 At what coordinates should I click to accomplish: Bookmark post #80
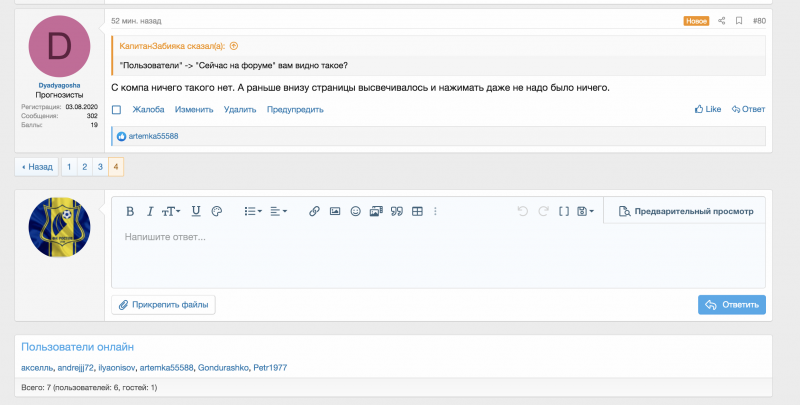[739, 20]
